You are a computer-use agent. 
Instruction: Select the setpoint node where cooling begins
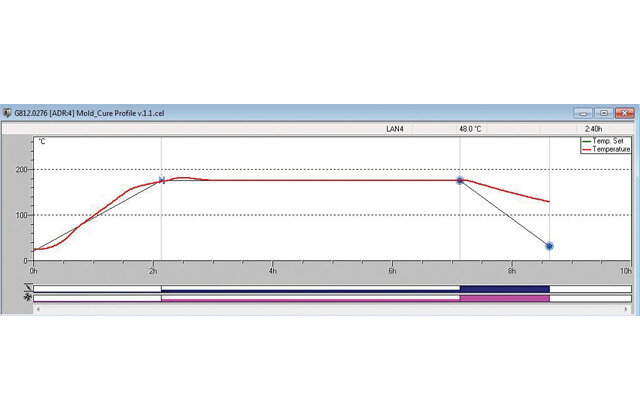(x=460, y=180)
